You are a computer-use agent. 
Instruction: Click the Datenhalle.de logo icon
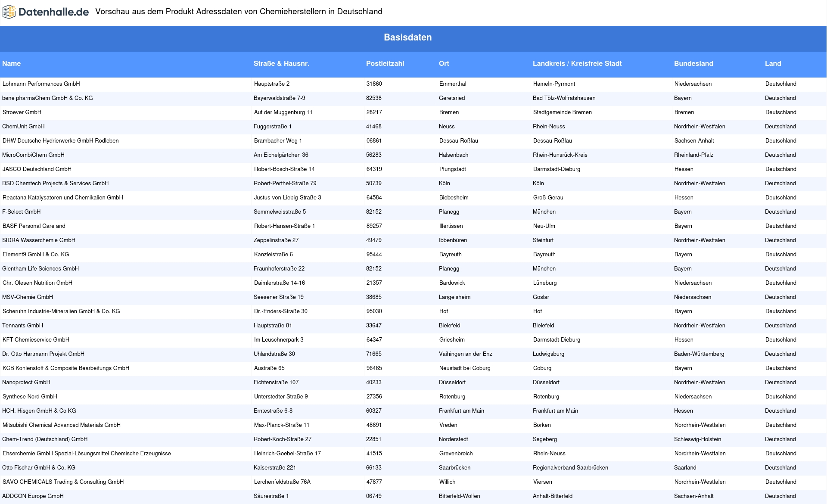[x=9, y=12]
